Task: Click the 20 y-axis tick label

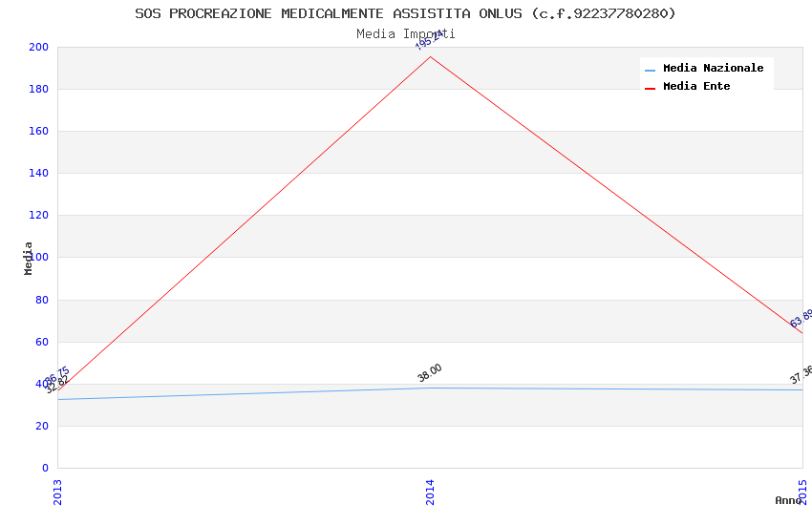Action: (x=42, y=427)
